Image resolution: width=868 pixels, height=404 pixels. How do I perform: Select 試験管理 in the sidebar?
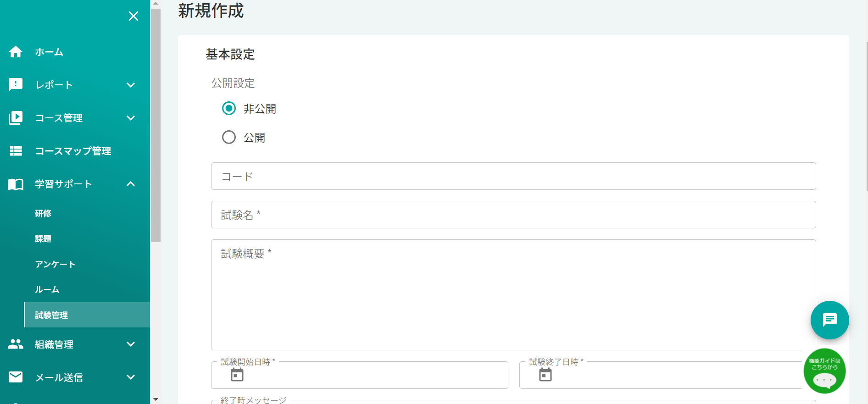point(87,315)
